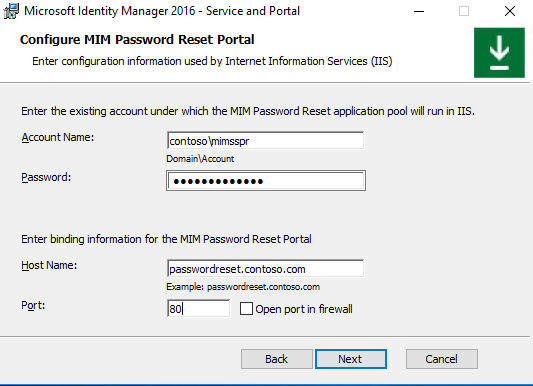Cancel the MIM setup wizard
Viewport: 533px width, 386px height.
click(x=442, y=359)
